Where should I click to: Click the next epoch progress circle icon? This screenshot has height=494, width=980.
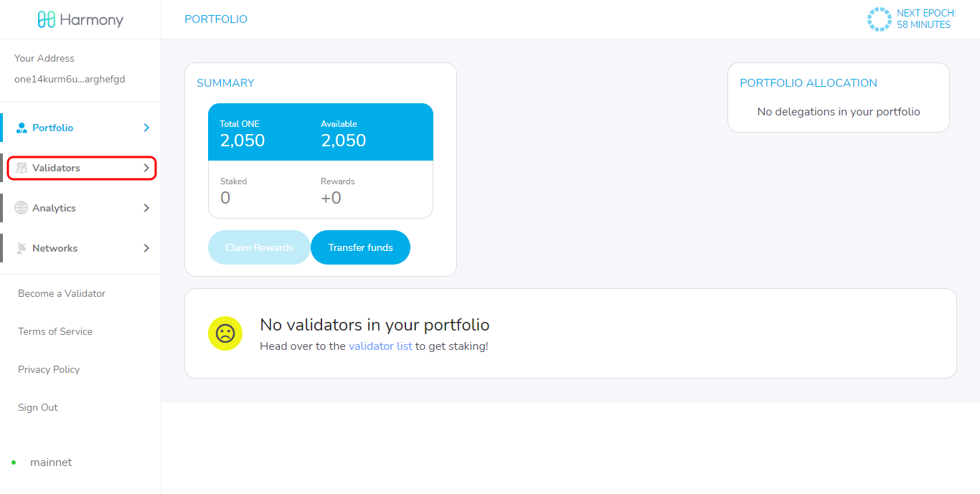tap(879, 19)
